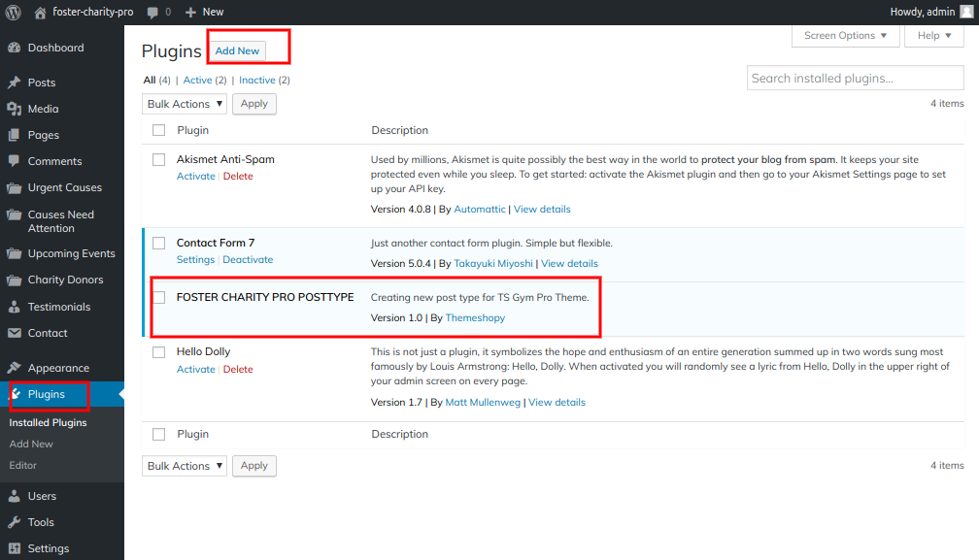Check the Contact Form 7 checkbox

pos(159,244)
